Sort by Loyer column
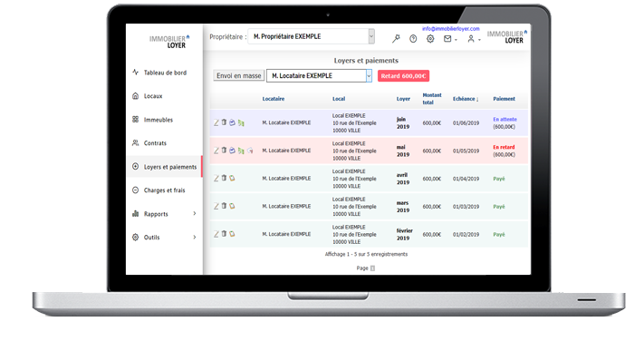644x341 pixels. point(403,99)
